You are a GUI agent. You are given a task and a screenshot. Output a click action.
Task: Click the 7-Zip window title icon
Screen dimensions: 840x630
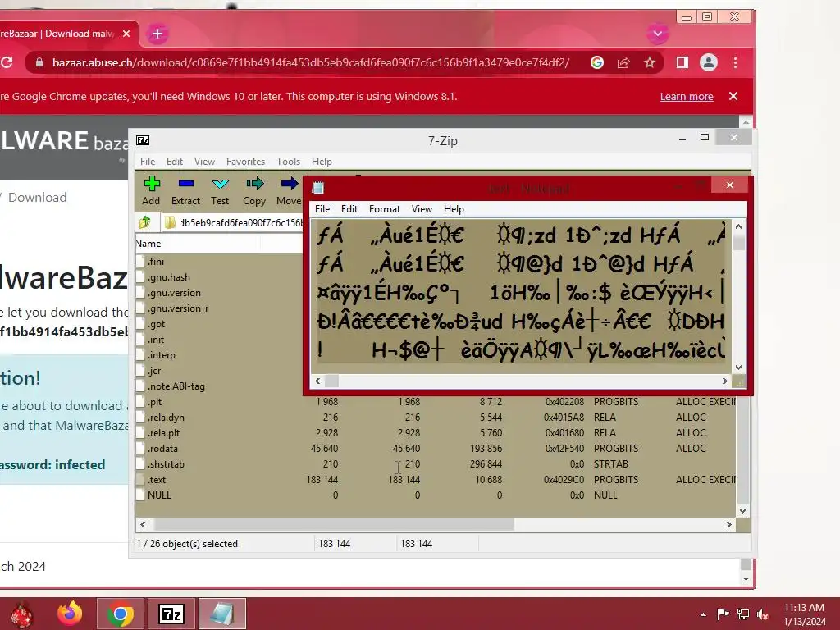click(143, 140)
